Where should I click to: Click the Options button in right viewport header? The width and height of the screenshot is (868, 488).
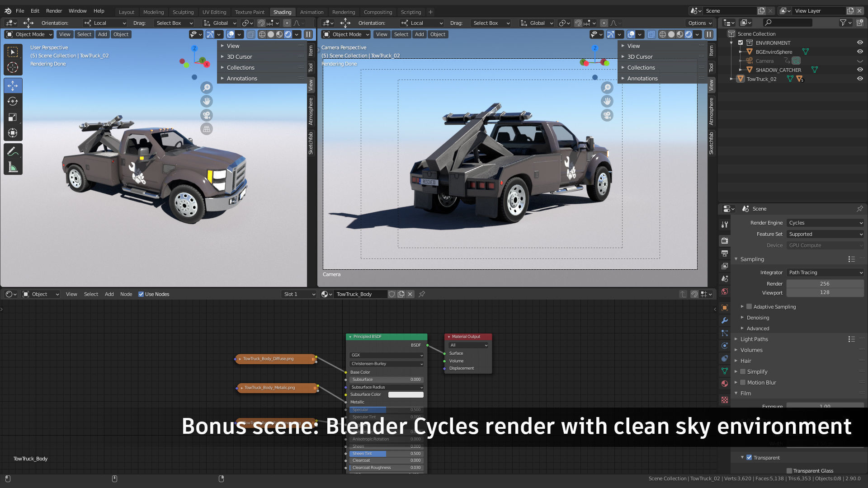point(700,23)
